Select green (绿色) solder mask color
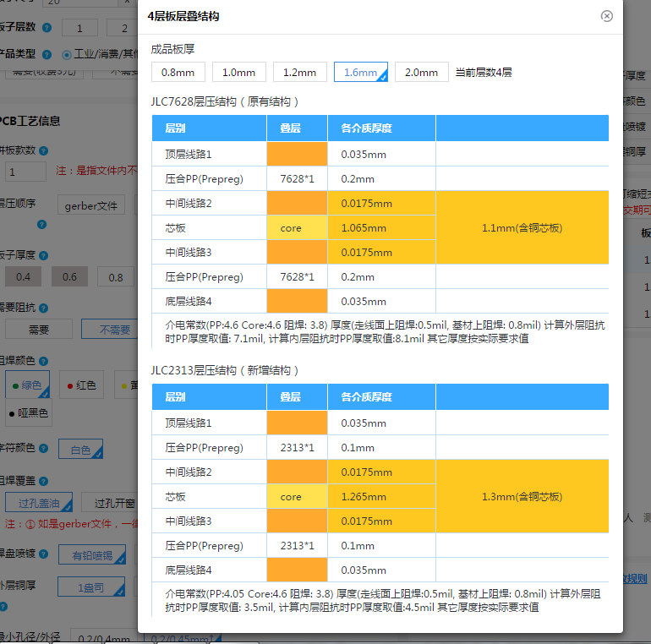Viewport: 651px width, 644px height. click(x=27, y=385)
